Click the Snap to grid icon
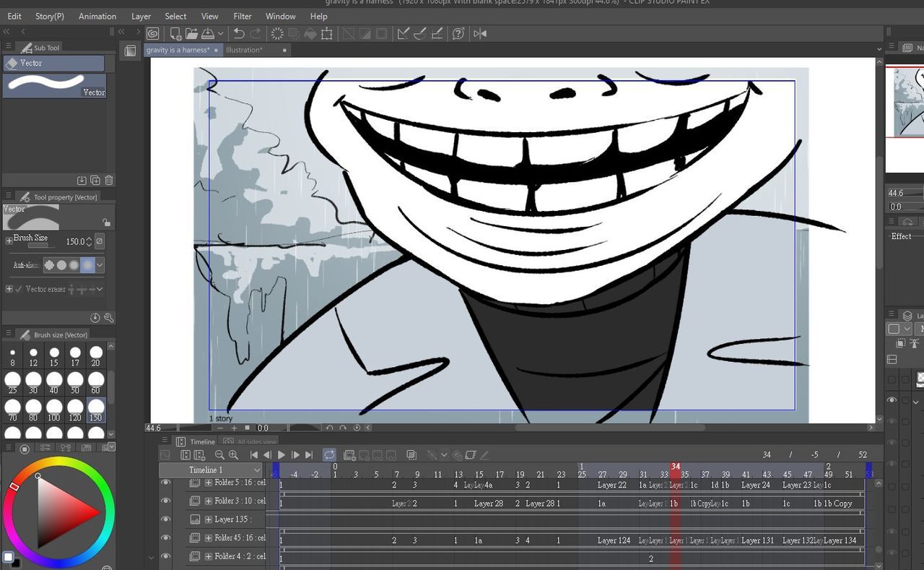The height and width of the screenshot is (570, 924). (437, 33)
